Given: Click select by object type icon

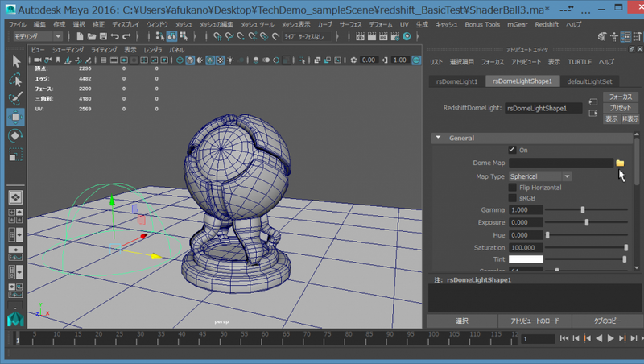Looking at the screenshot, I should (x=171, y=36).
